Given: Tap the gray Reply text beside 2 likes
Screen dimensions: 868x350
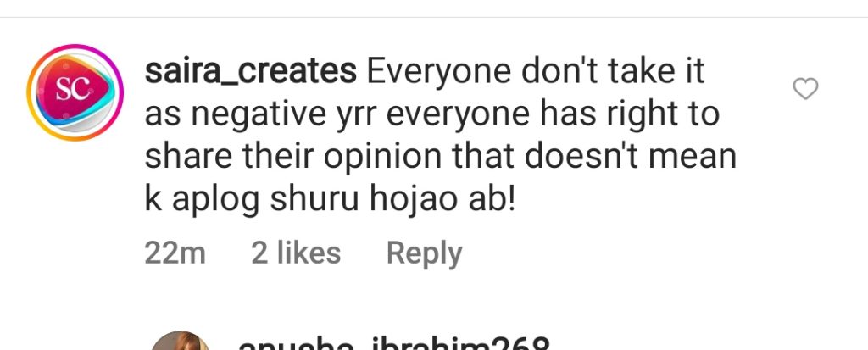Looking at the screenshot, I should (424, 253).
